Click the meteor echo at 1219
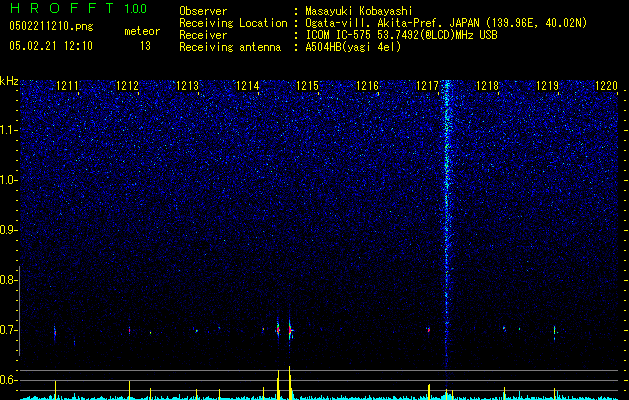This screenshot has width=629, height=400. (554, 331)
